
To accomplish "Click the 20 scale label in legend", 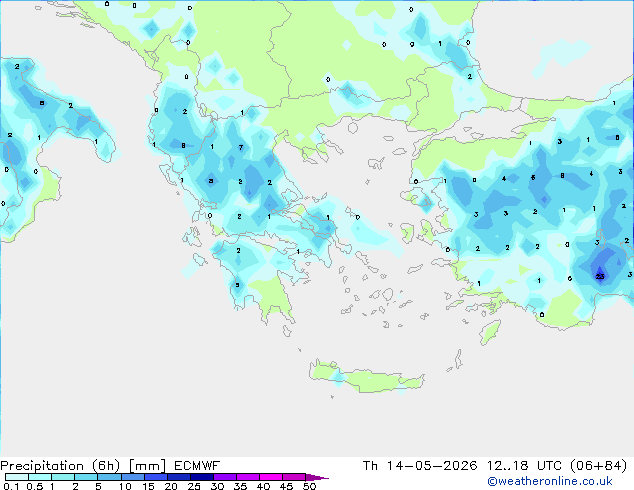I will [171, 486].
